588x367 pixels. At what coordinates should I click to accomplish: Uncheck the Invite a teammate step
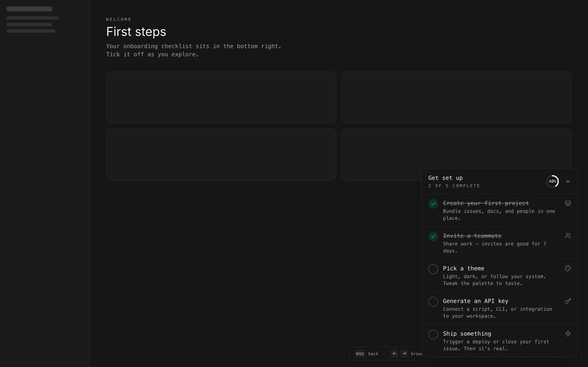click(x=433, y=237)
